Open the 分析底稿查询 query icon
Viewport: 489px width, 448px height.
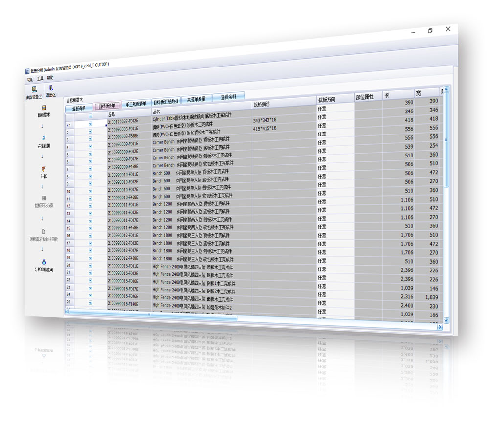click(44, 262)
